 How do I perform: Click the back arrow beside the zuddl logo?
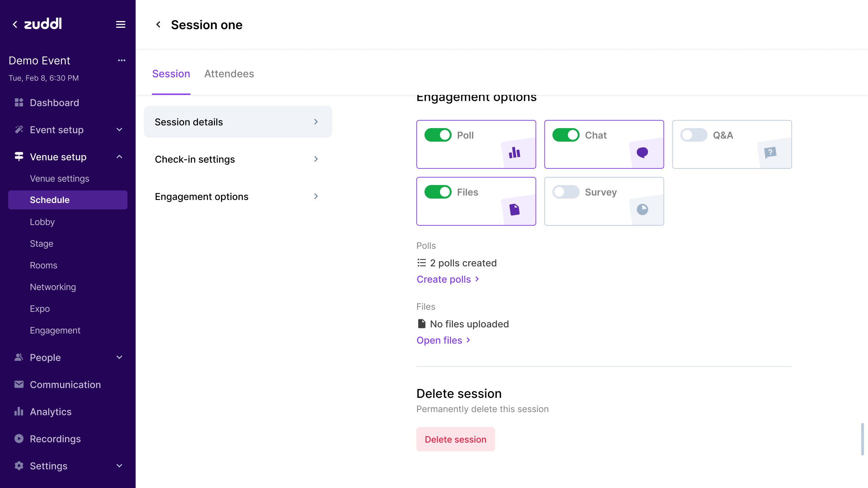pyautogui.click(x=15, y=24)
